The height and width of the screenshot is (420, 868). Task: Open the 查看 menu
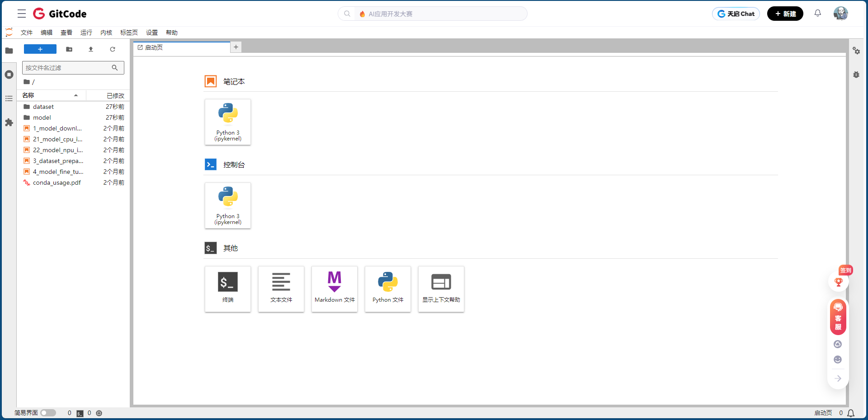(x=66, y=33)
